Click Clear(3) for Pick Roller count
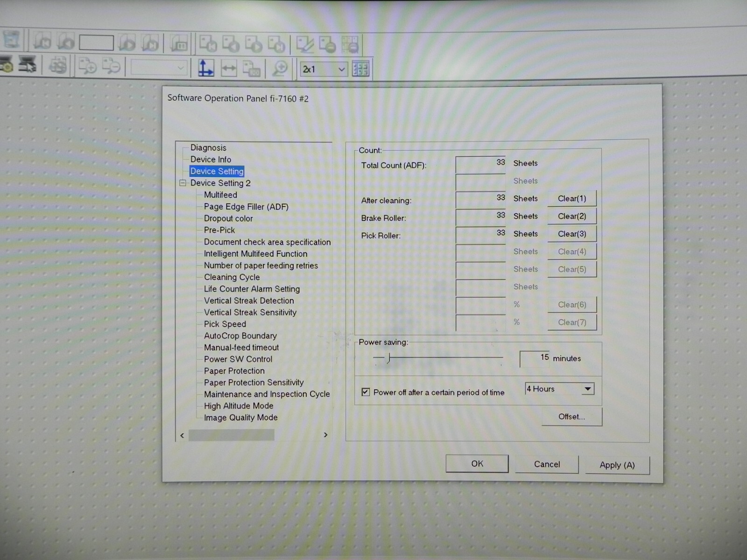The width and height of the screenshot is (747, 560). coord(572,234)
